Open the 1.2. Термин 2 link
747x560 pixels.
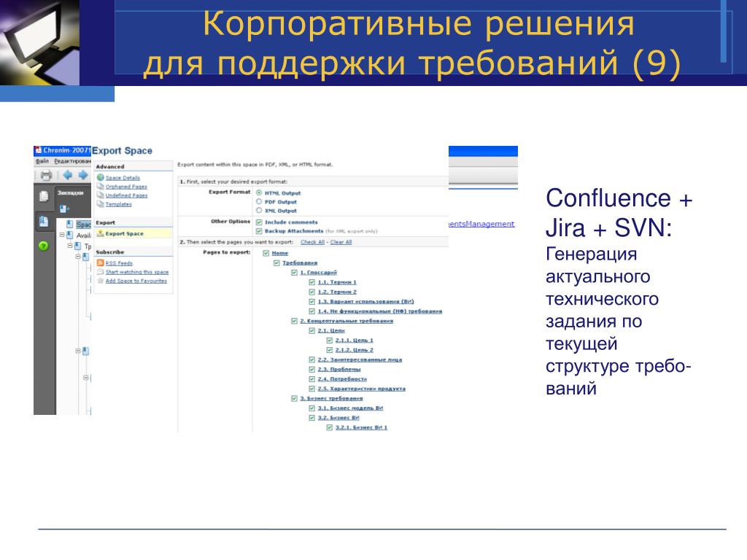[337, 292]
